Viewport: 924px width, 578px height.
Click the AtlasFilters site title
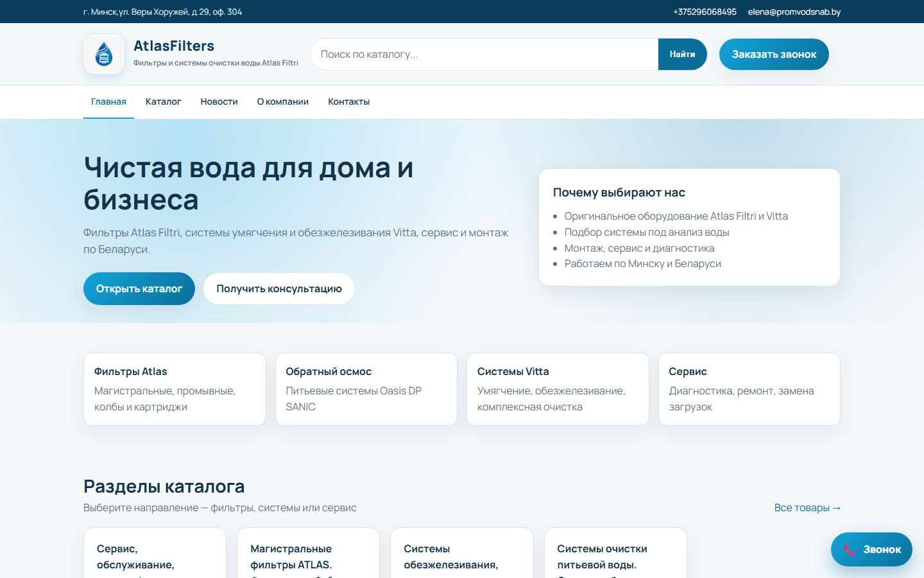coord(174,46)
